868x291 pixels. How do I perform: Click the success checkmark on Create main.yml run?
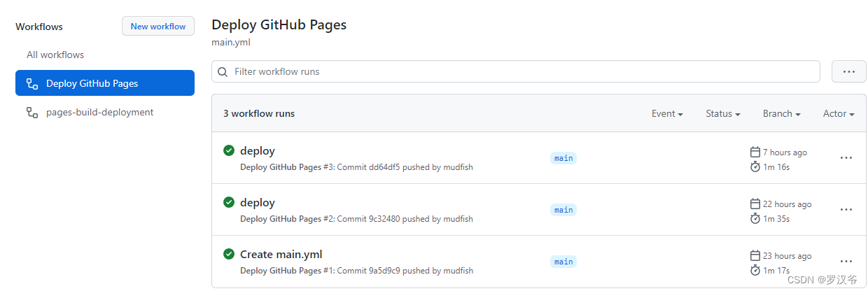(x=229, y=254)
